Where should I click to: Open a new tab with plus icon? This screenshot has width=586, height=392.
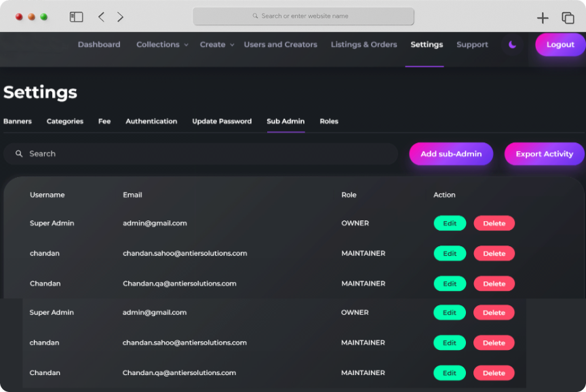click(543, 18)
